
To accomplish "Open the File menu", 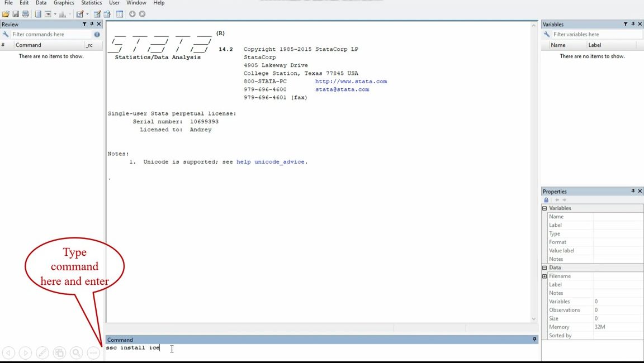I will click(8, 3).
